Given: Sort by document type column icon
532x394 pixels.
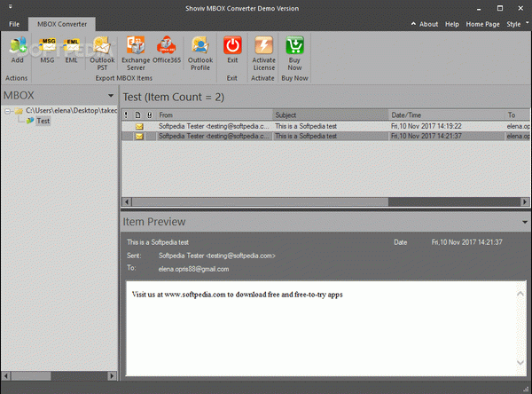Looking at the screenshot, I should tap(137, 114).
